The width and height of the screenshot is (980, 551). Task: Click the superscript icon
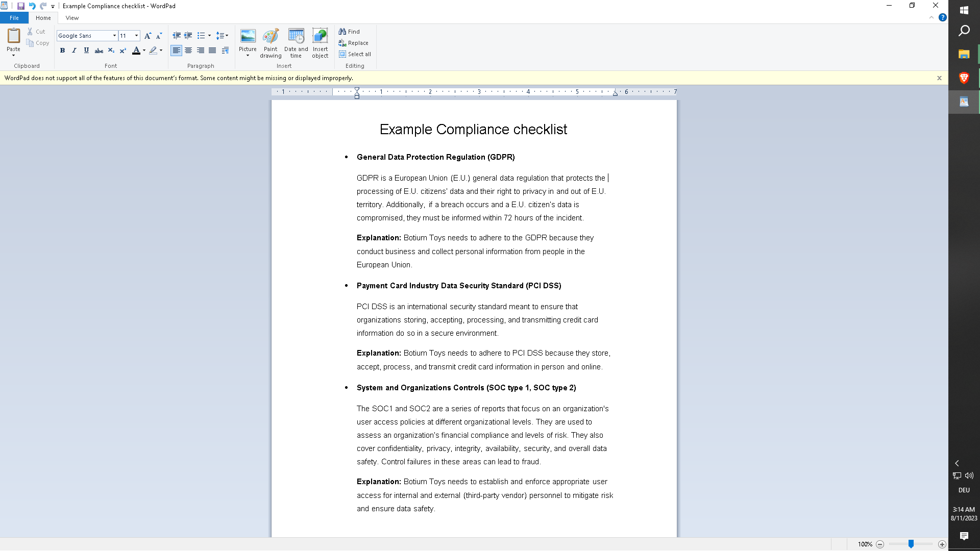click(122, 51)
